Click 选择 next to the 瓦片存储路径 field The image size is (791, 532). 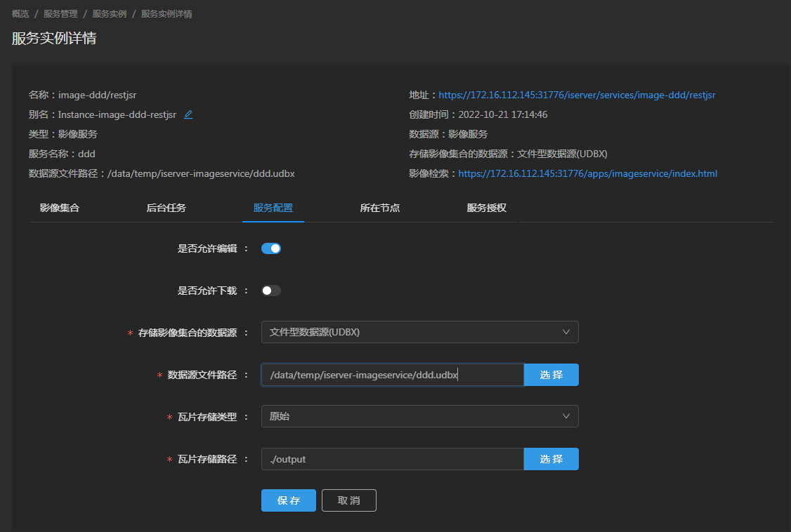pos(551,459)
